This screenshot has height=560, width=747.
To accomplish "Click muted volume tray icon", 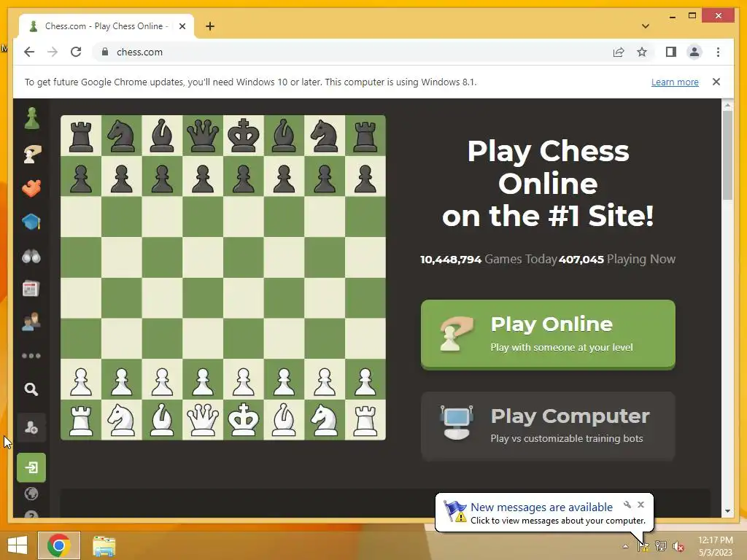I will 678,545.
